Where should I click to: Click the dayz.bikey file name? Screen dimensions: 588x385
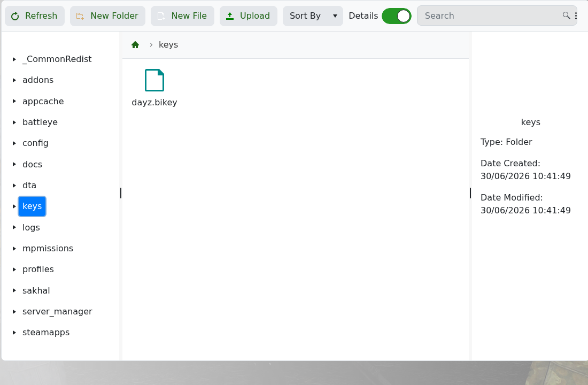pos(154,103)
